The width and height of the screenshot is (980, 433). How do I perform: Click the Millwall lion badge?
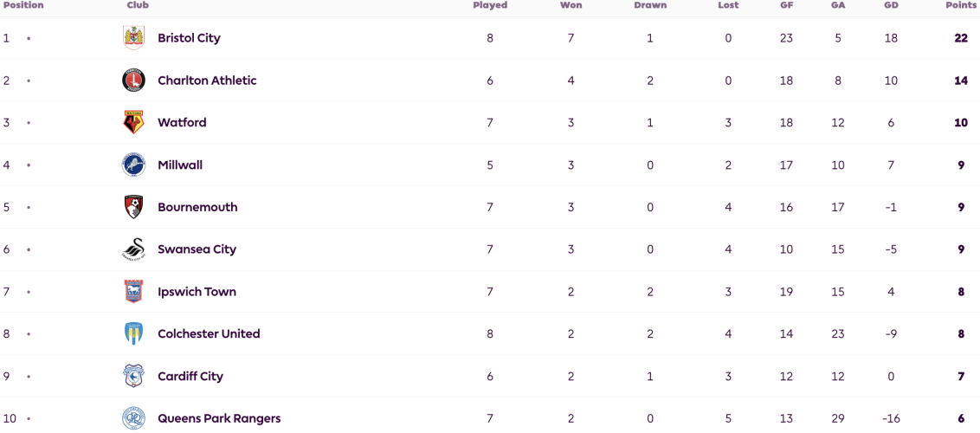pos(133,165)
